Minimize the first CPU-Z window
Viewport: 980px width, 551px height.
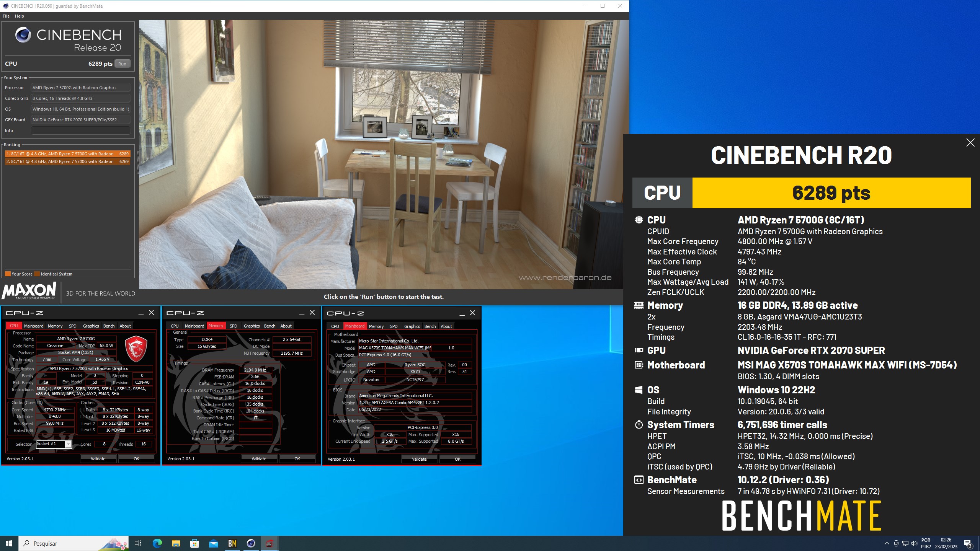click(141, 313)
